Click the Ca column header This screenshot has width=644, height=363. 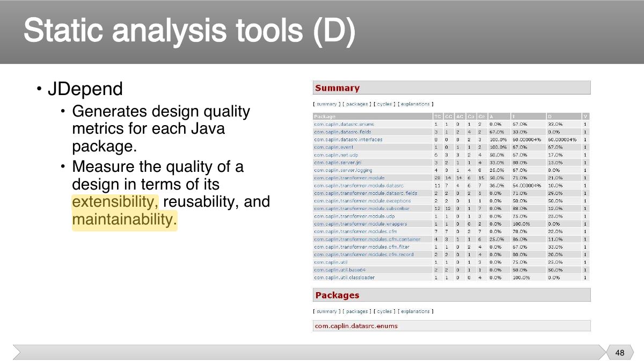coord(470,116)
